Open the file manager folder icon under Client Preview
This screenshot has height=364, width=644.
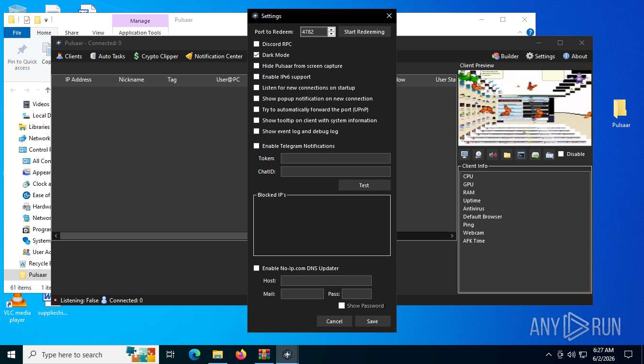507,155
